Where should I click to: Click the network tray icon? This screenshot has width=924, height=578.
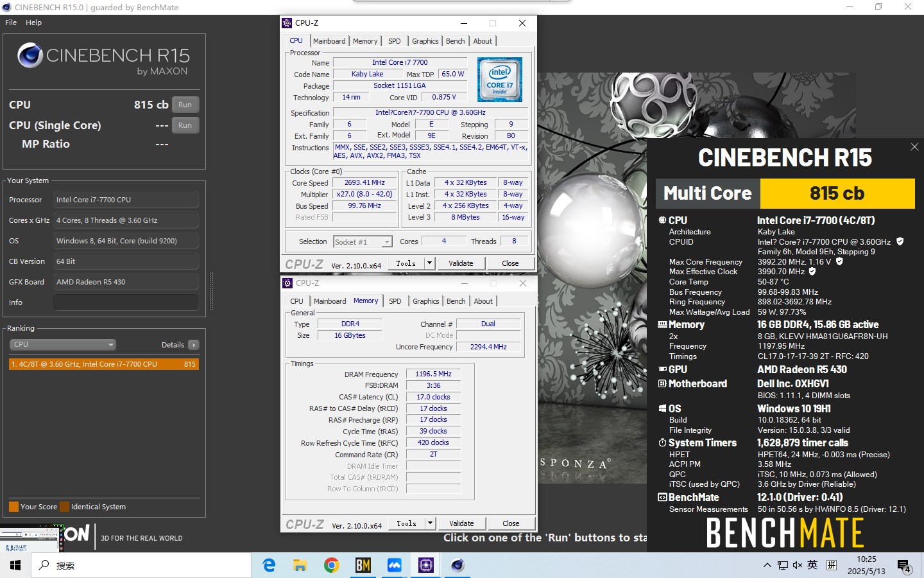coord(782,565)
